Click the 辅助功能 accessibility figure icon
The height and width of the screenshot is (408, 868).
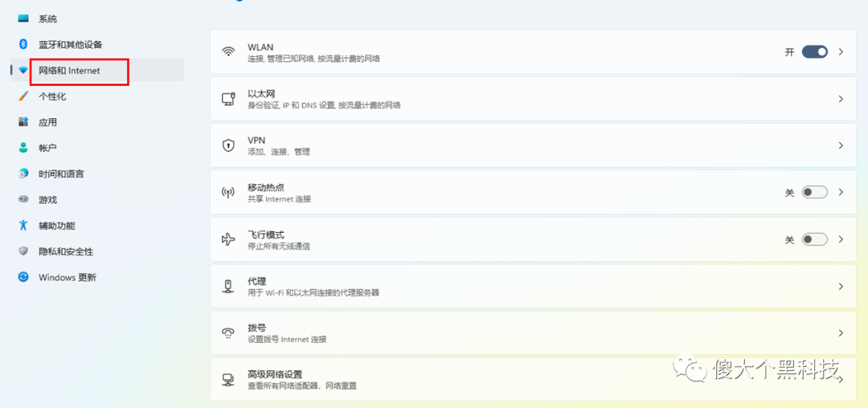click(x=23, y=225)
